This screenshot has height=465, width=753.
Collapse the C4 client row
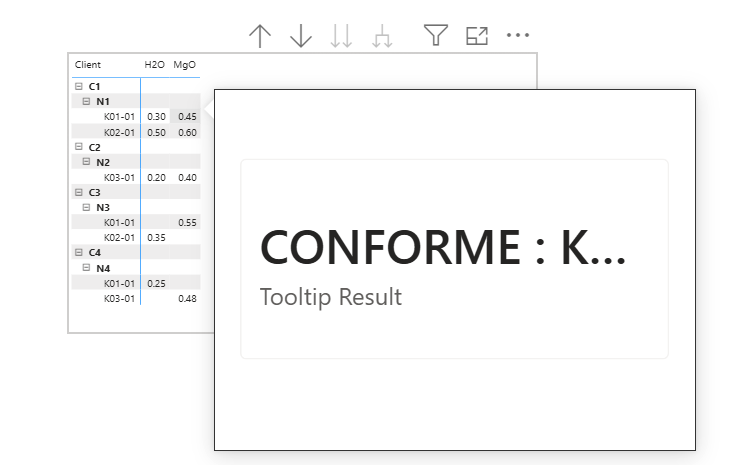(x=79, y=252)
